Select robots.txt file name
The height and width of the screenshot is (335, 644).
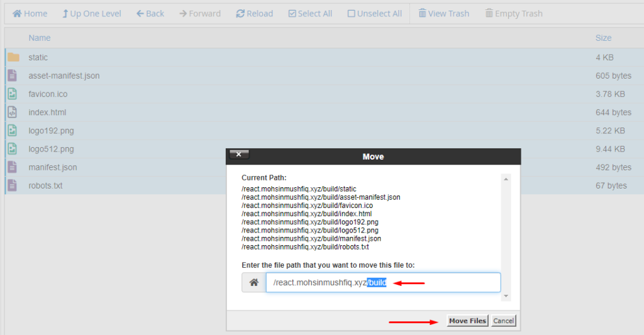[45, 185]
